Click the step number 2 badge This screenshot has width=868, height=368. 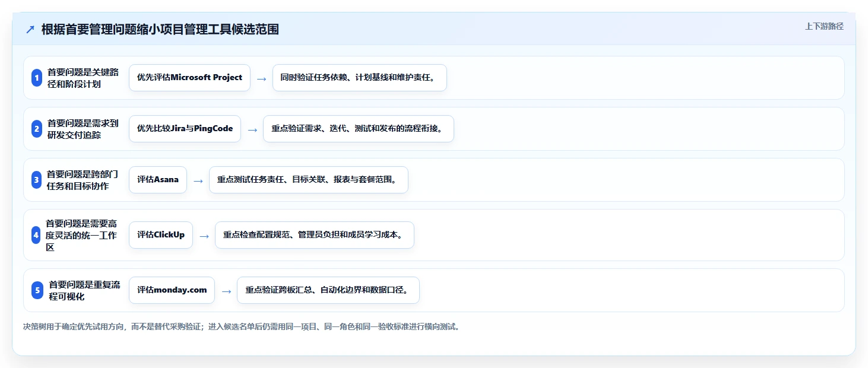click(37, 129)
